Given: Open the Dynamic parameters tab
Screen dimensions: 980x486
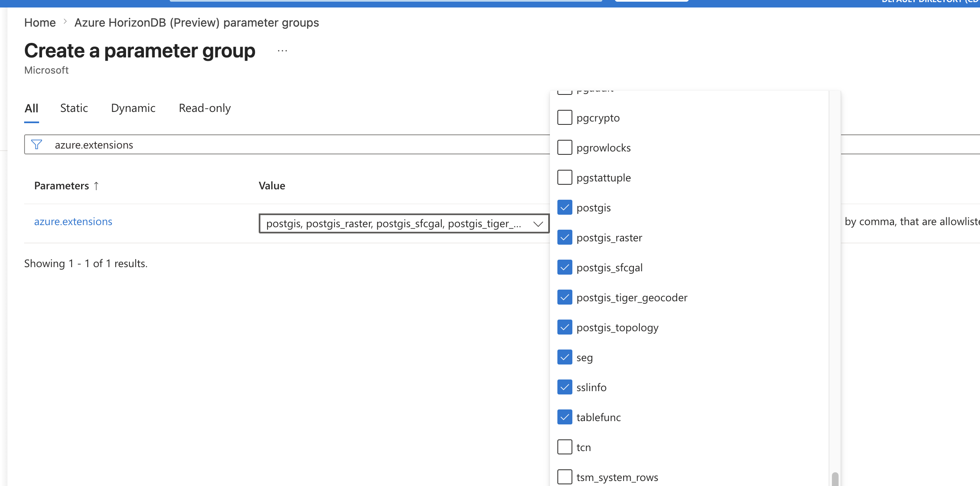Looking at the screenshot, I should pos(133,108).
